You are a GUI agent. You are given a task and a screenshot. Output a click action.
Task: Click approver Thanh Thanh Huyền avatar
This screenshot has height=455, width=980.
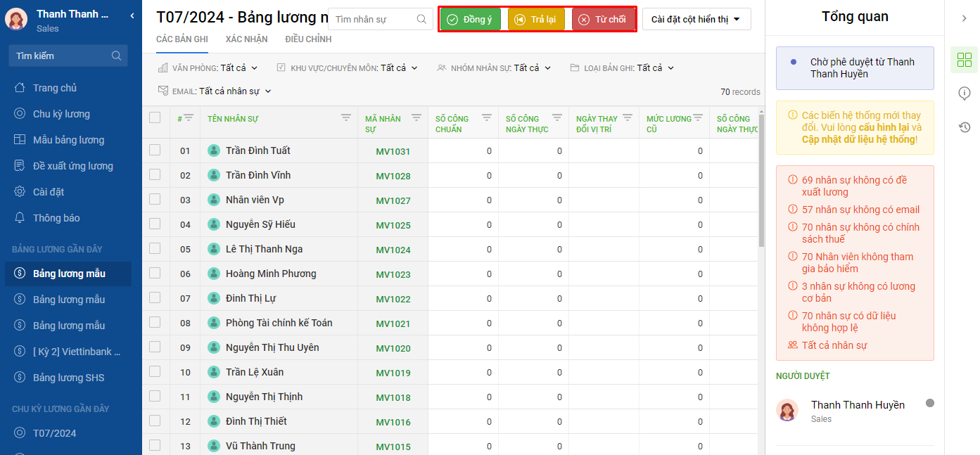coord(787,410)
